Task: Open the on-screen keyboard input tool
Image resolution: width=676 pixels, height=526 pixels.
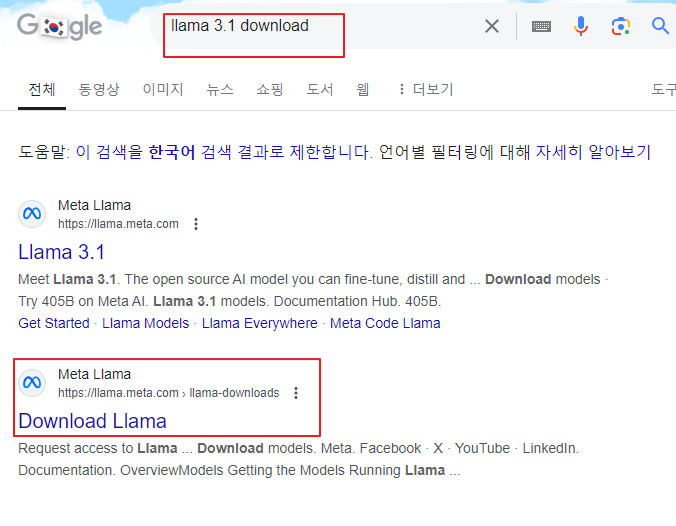Action: pyautogui.click(x=541, y=27)
